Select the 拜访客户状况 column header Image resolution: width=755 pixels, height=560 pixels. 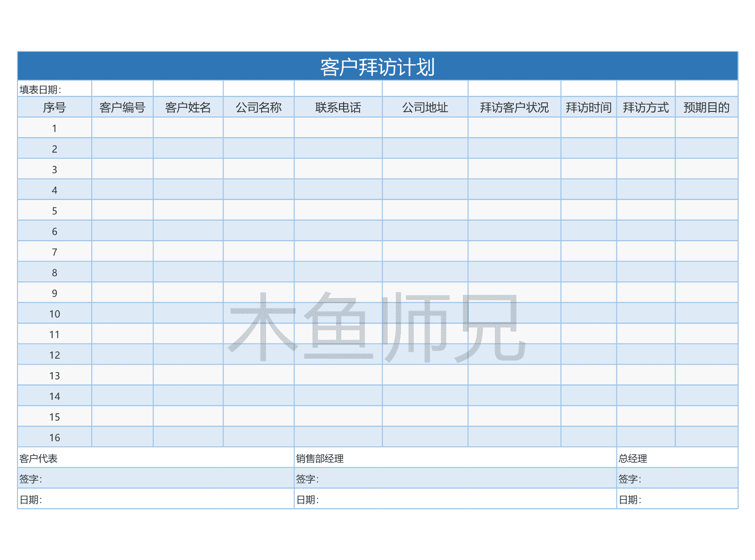pos(514,107)
